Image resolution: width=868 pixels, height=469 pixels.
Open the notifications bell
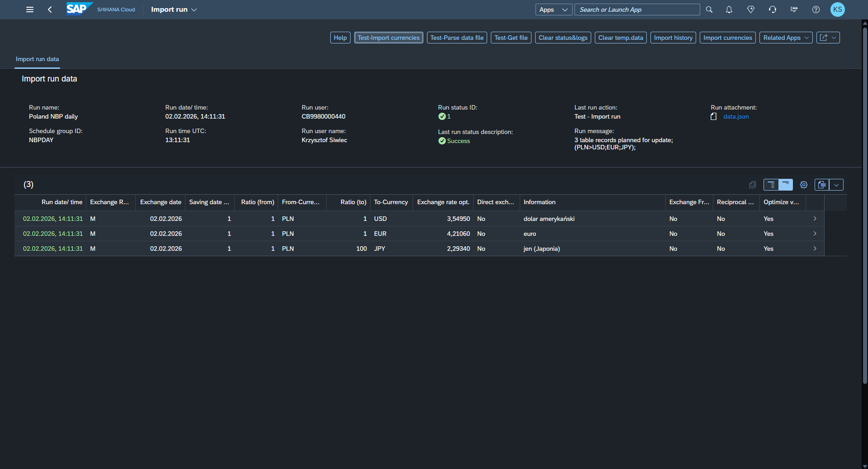(x=729, y=10)
